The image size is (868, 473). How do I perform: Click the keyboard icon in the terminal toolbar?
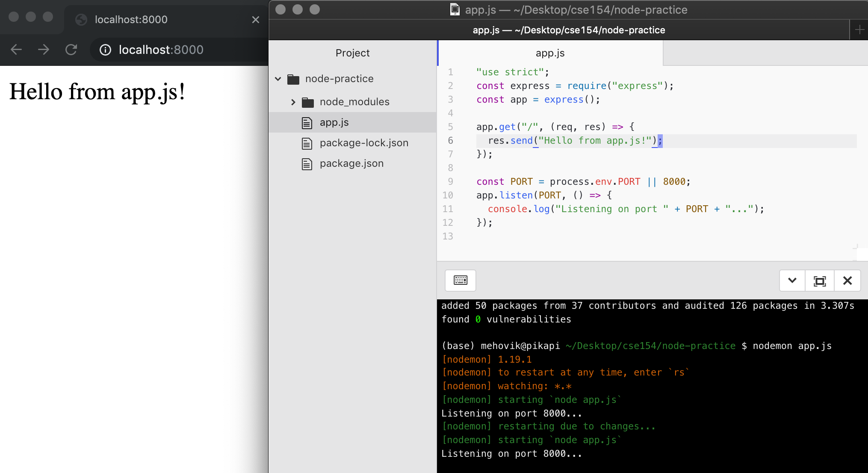click(461, 281)
